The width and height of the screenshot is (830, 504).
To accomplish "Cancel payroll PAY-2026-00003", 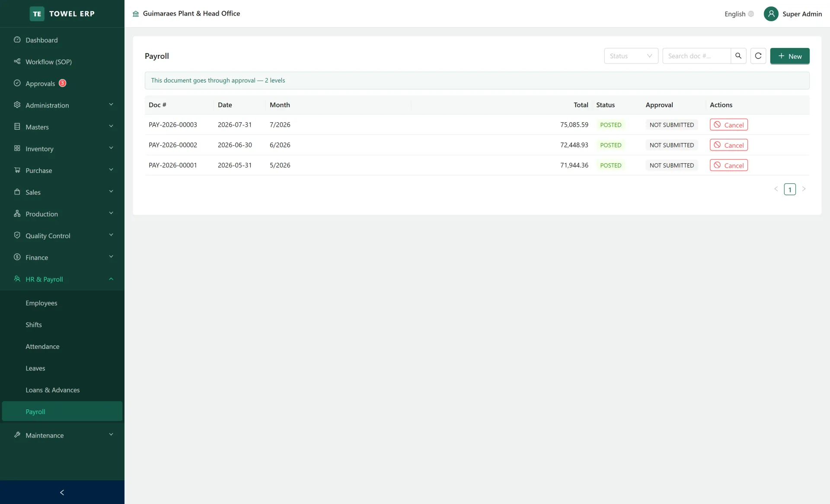I will (x=729, y=124).
